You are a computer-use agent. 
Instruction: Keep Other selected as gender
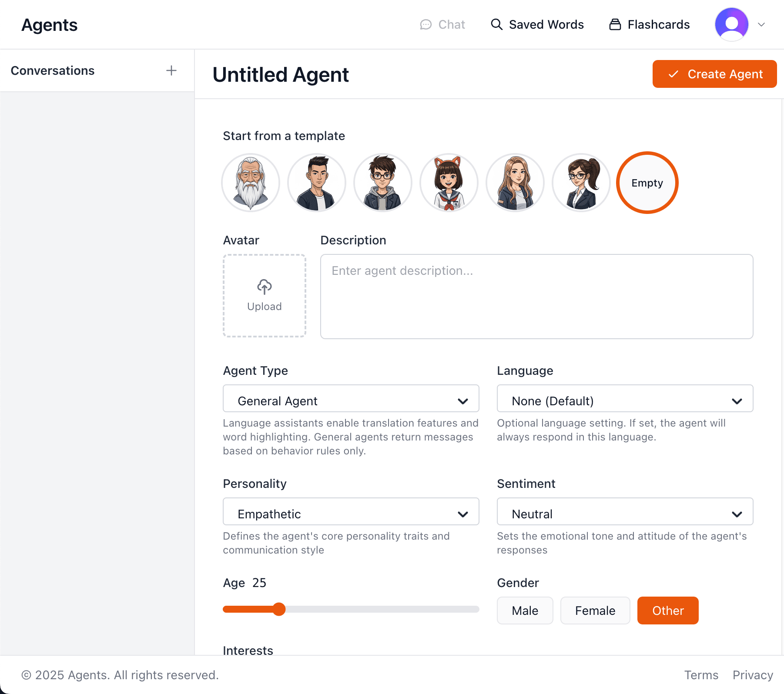coord(667,610)
